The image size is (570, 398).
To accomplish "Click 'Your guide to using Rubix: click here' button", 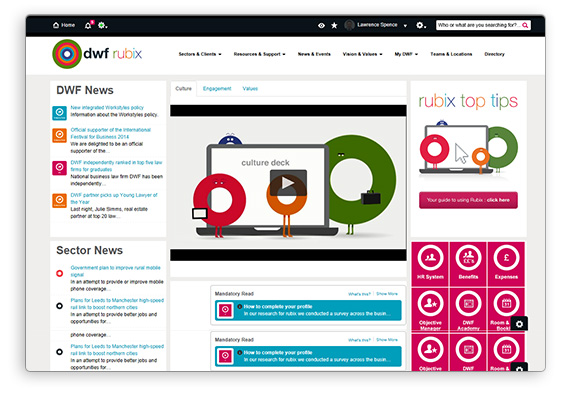I will click(x=468, y=200).
